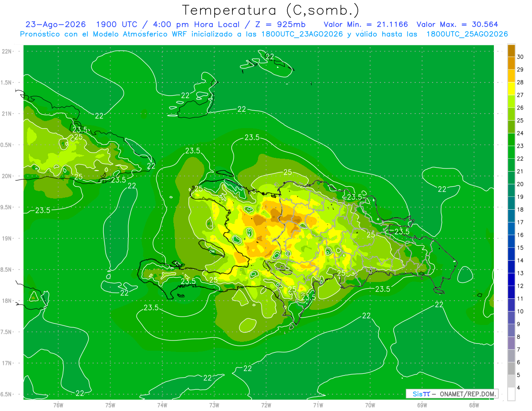Click the "17N" latitude axis label
This screenshot has width=532, height=411.
pyautogui.click(x=7, y=363)
